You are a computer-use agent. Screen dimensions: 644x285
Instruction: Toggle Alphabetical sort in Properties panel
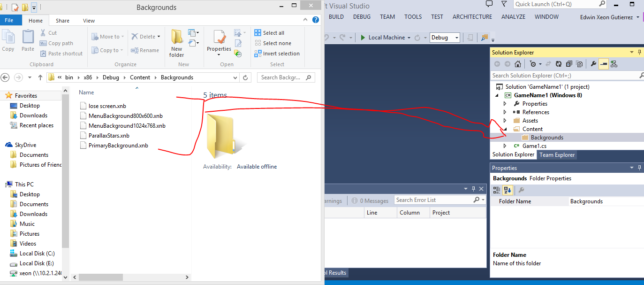pos(508,190)
